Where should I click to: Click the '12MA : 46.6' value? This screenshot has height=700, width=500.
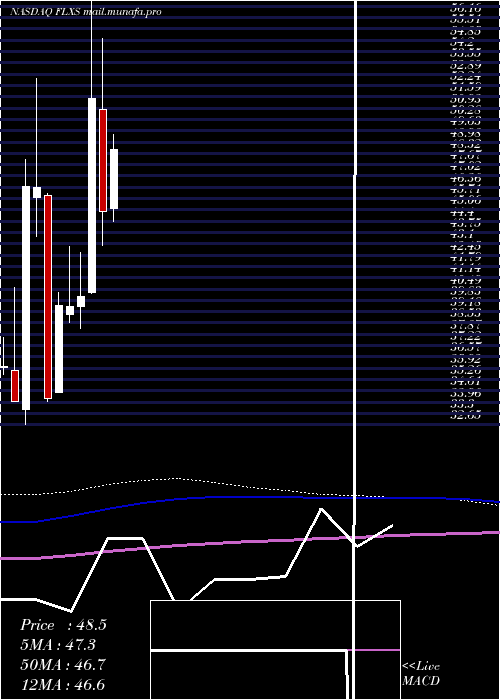62,684
